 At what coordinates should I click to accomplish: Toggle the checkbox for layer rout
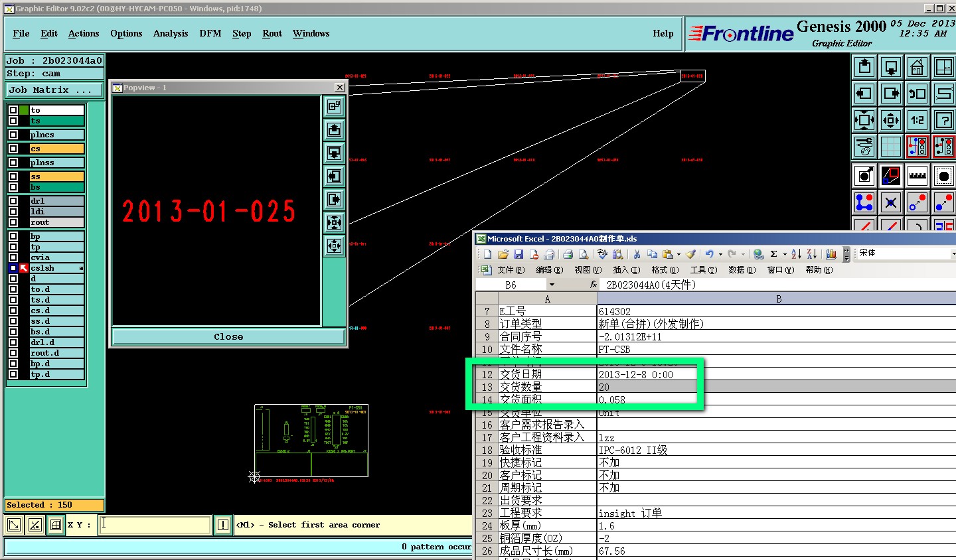13,222
